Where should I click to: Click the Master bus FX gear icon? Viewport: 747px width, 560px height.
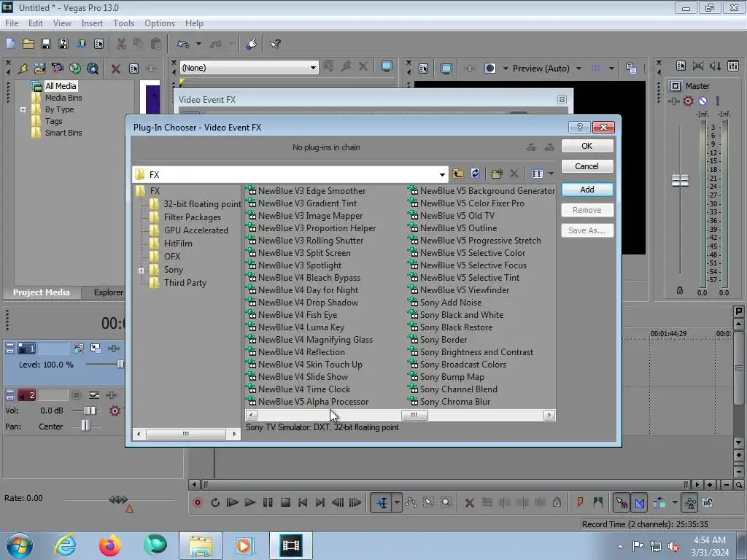click(688, 101)
